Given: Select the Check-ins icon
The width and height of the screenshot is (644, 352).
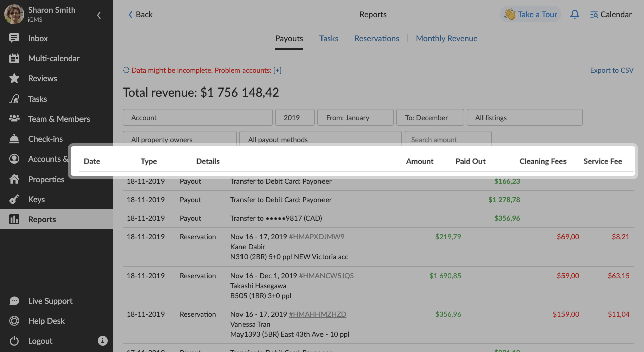Looking at the screenshot, I should pyautogui.click(x=49, y=139).
